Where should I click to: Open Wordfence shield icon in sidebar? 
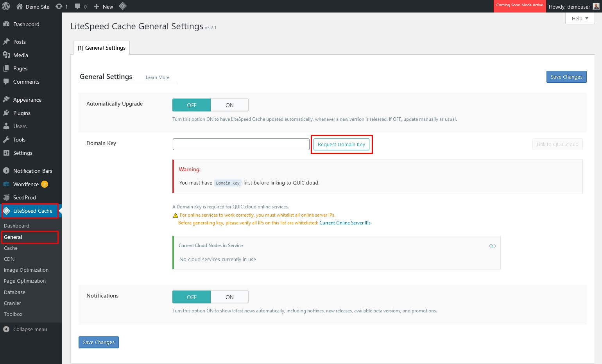coord(6,184)
